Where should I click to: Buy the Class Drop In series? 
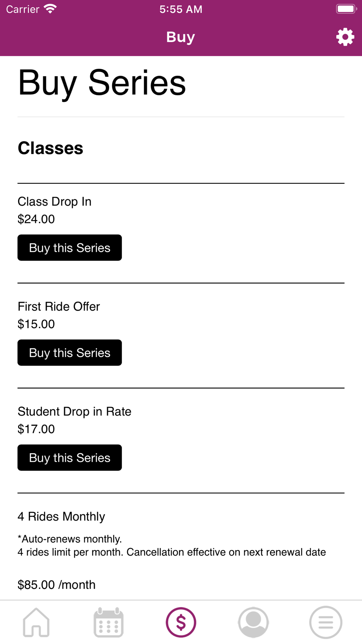70,248
